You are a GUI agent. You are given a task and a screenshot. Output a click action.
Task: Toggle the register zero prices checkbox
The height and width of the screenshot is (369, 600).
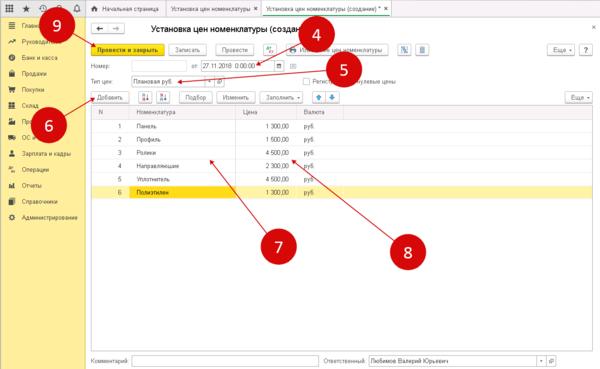click(306, 82)
